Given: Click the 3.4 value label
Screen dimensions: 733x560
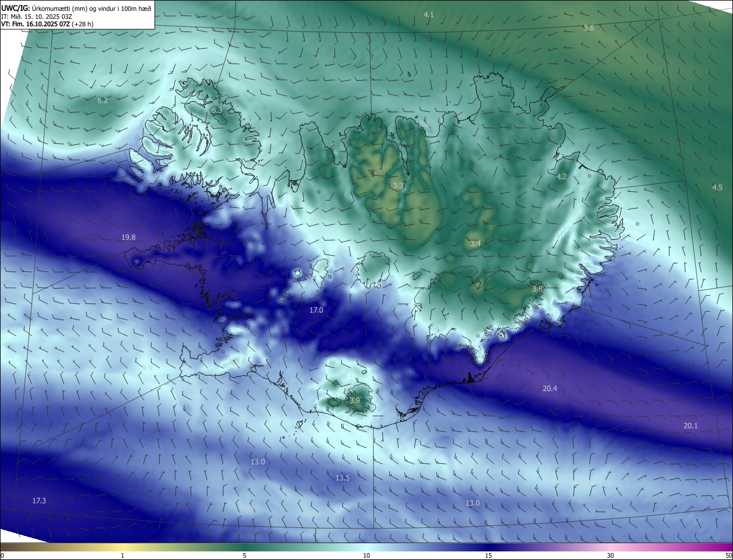Looking at the screenshot, I should tap(475, 244).
